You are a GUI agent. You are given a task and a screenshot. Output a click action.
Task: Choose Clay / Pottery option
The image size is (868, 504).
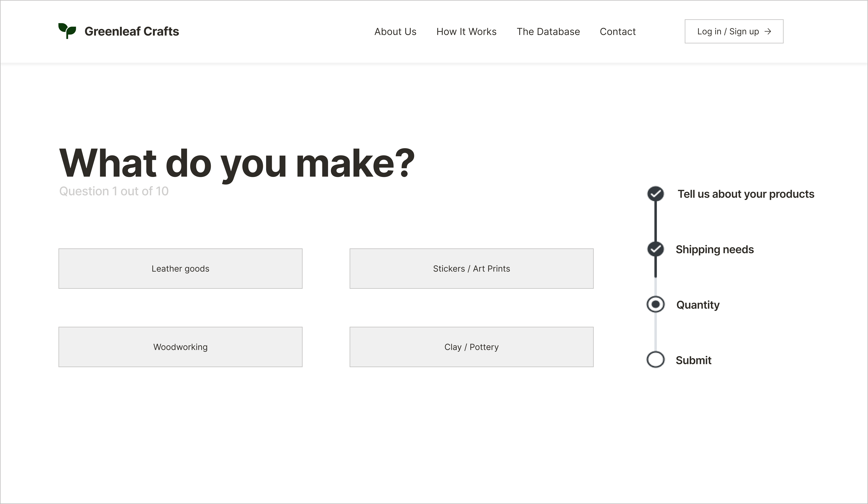point(471,347)
